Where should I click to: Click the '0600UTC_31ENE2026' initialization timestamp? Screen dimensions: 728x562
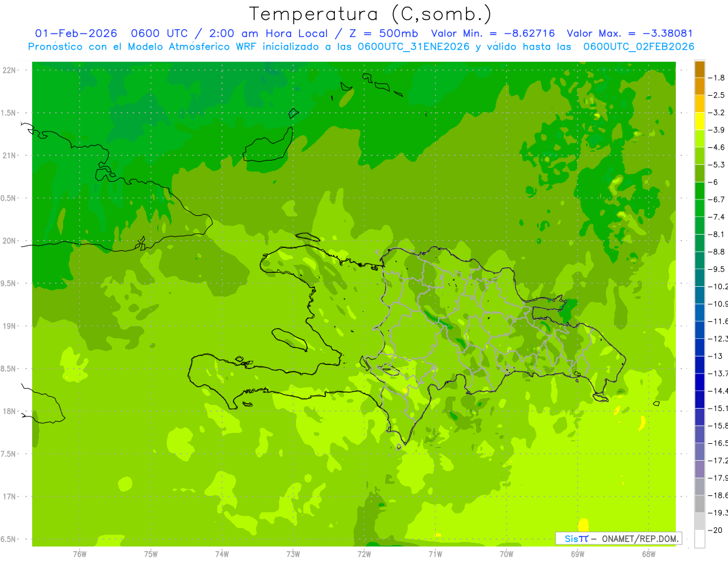point(414,46)
